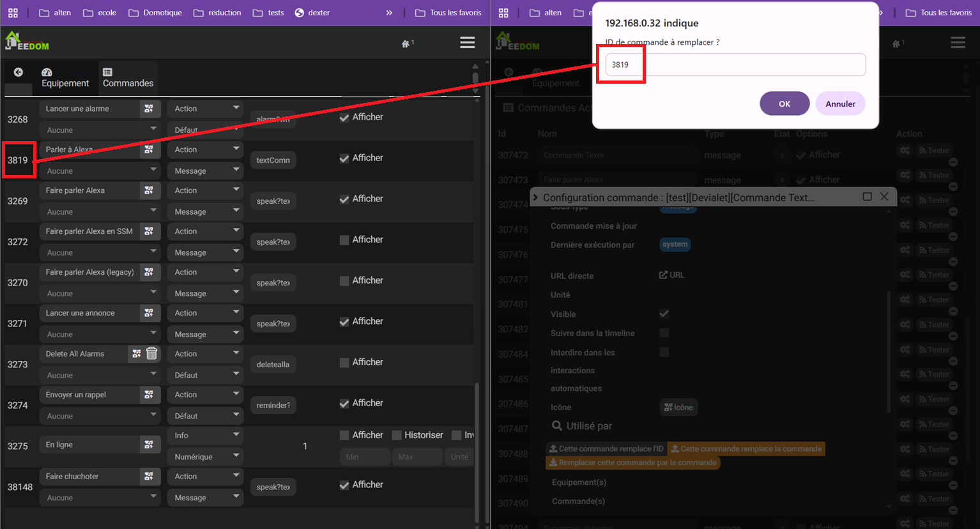
Task: Click the Jeedom logo in the left window
Action: [27, 42]
